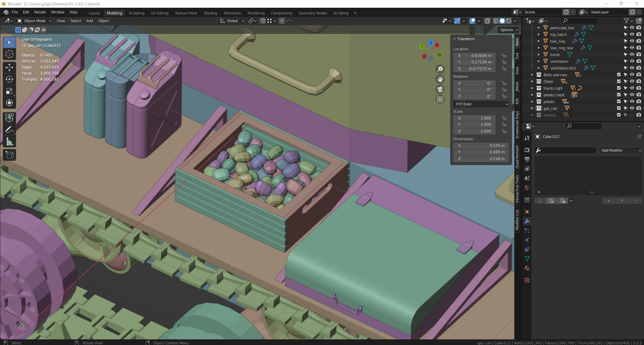The width and height of the screenshot is (644, 345).
Task: Click the Options button in viewport
Action: 509,30
